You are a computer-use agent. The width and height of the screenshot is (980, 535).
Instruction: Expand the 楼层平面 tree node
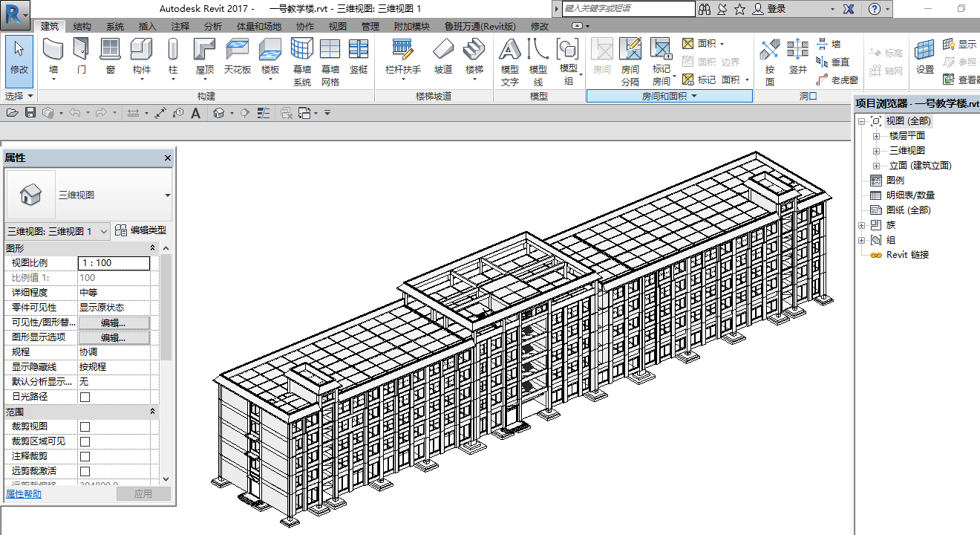tap(876, 136)
